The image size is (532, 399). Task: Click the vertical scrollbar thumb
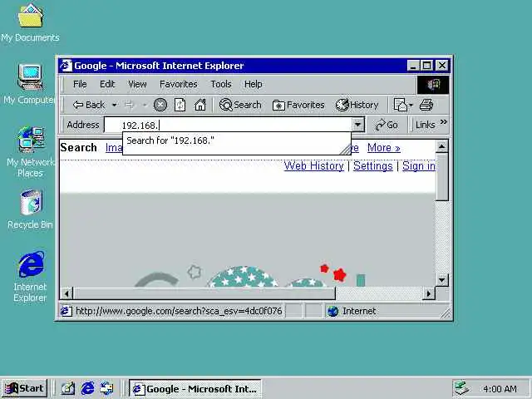(441, 177)
